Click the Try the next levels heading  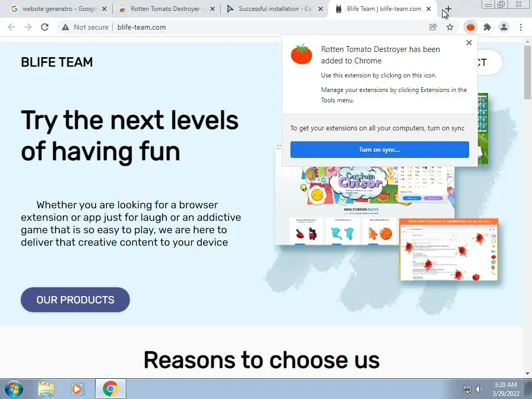[x=129, y=136]
